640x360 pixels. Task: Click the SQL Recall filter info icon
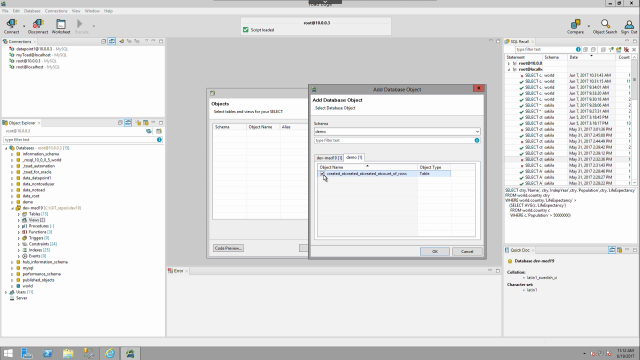click(x=578, y=49)
